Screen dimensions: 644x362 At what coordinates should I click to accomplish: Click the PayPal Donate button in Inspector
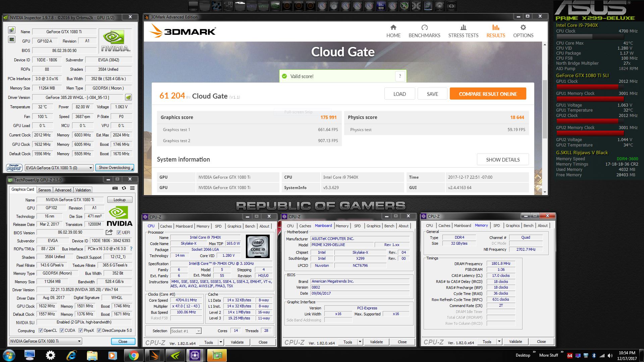[x=14, y=168]
